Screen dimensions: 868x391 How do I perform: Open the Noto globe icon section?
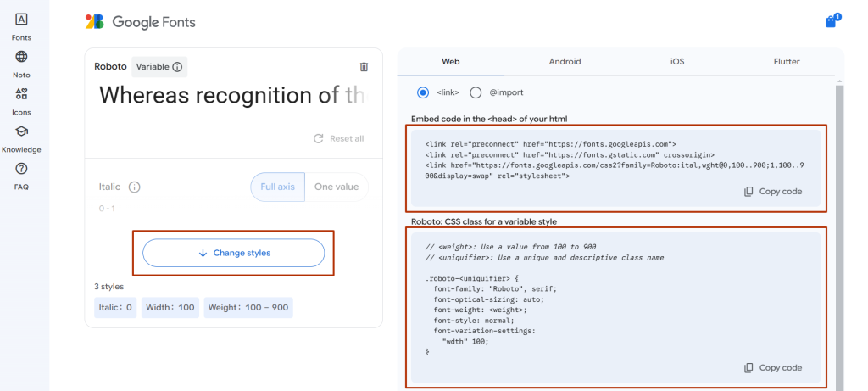coord(21,64)
